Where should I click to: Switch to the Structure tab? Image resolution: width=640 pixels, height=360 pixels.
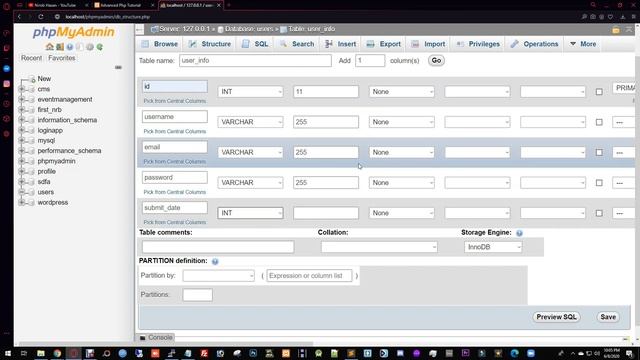(210, 44)
